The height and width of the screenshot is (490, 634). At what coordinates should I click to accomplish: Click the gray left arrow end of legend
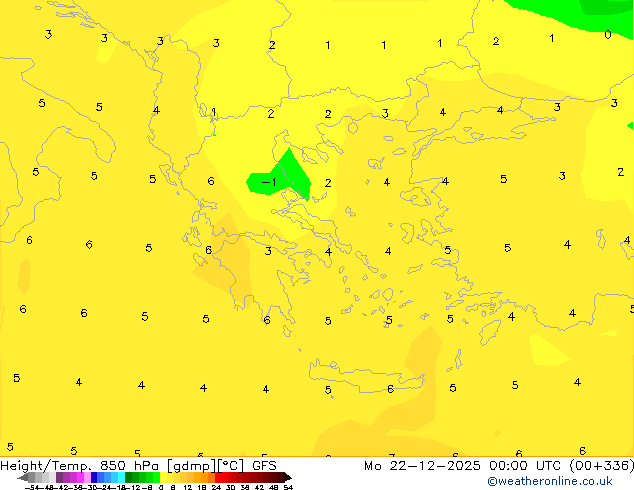click(22, 477)
